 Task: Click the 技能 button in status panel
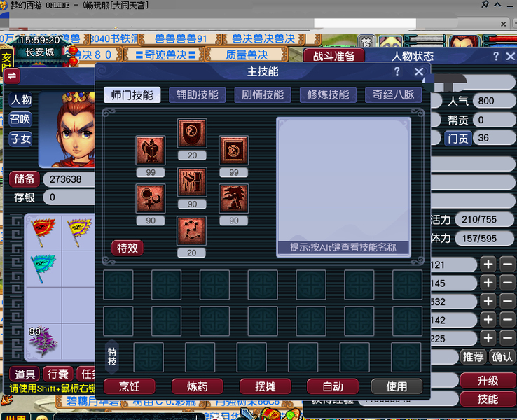click(x=488, y=399)
